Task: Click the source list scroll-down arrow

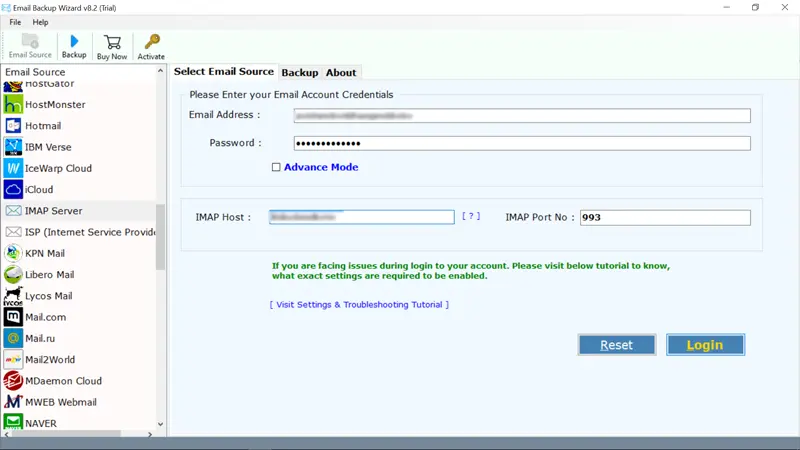Action: coord(160,424)
